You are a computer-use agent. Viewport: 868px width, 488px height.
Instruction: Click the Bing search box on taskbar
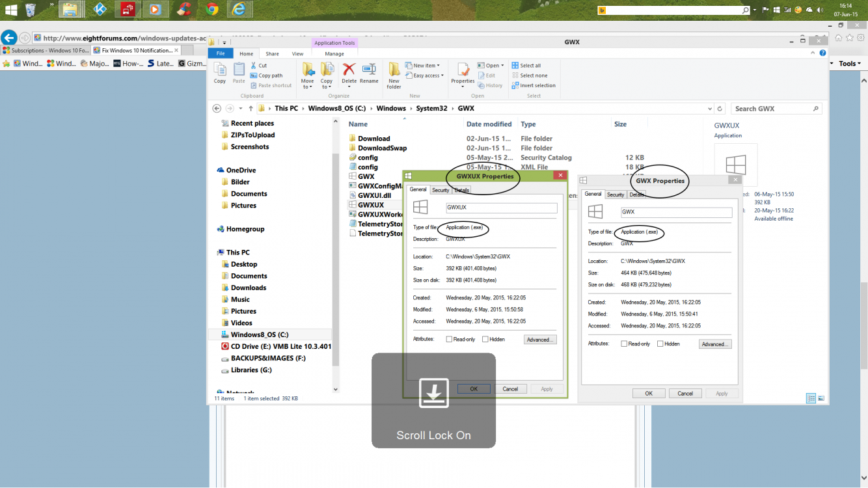click(673, 10)
